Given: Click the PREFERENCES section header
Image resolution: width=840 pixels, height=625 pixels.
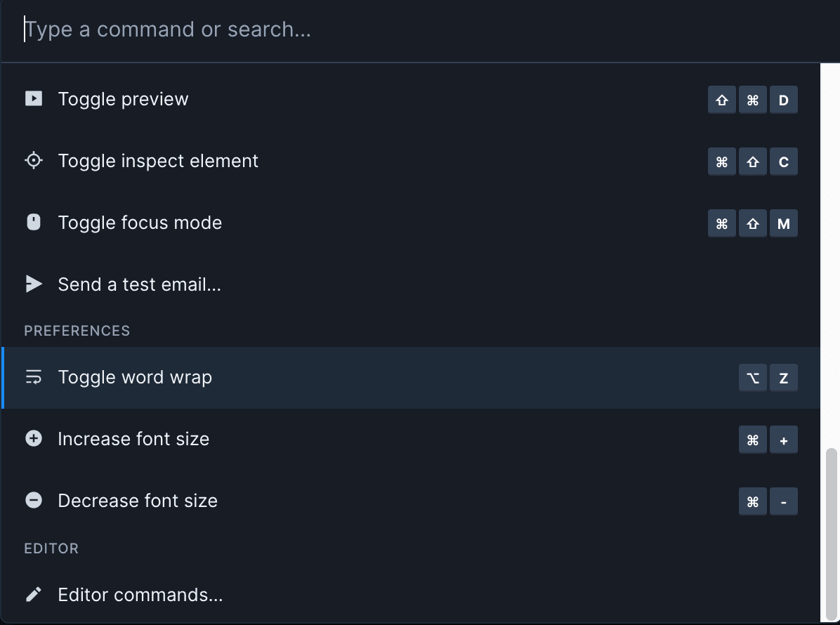Looking at the screenshot, I should (77, 331).
